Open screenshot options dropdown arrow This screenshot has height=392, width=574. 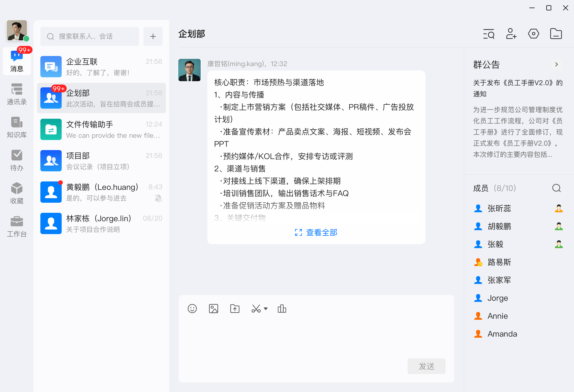pyautogui.click(x=266, y=309)
